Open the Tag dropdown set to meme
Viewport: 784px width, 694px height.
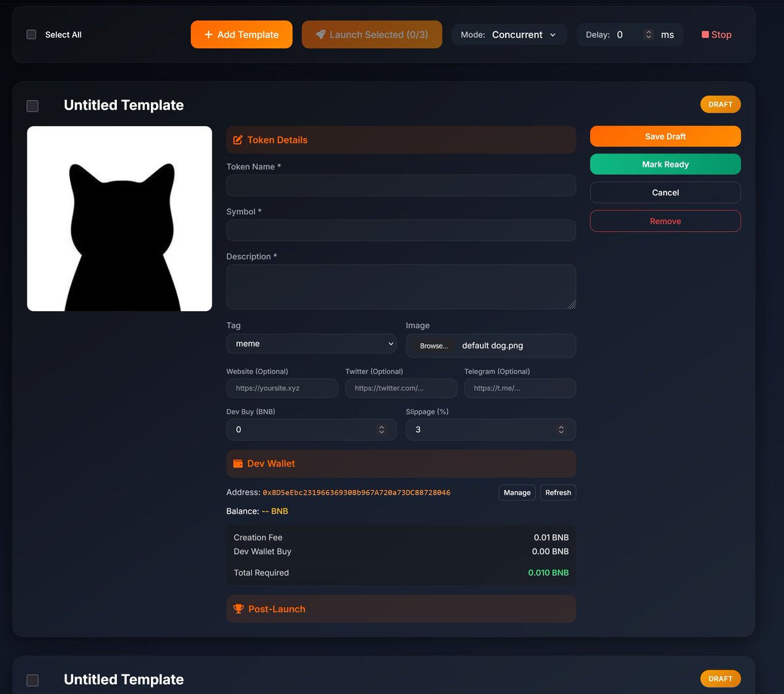(x=311, y=343)
